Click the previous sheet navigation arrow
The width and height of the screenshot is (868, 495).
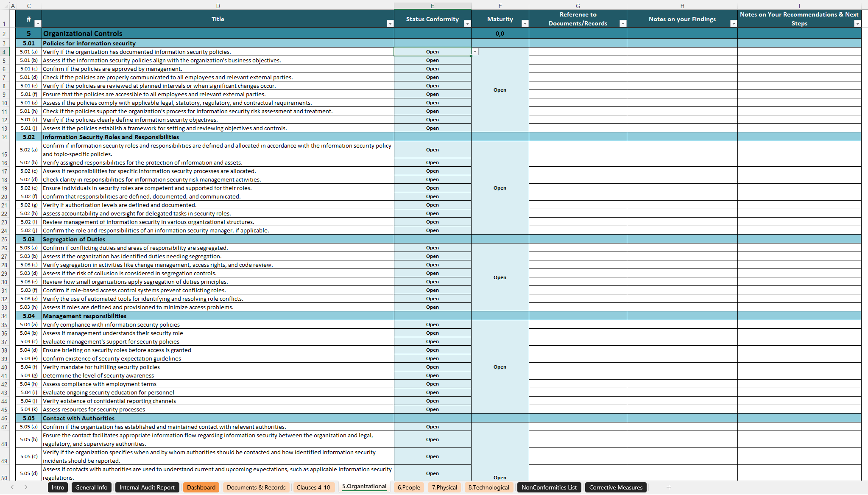tap(12, 487)
